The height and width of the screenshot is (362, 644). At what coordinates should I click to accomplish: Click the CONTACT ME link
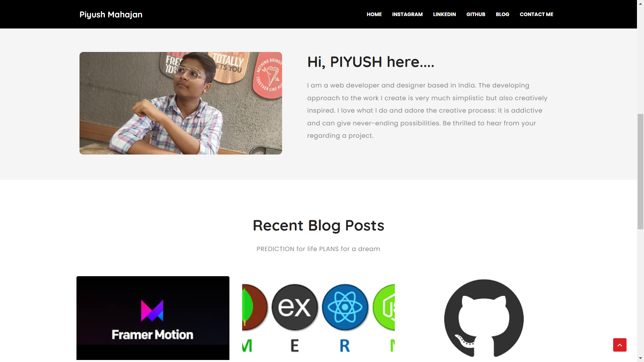(536, 14)
